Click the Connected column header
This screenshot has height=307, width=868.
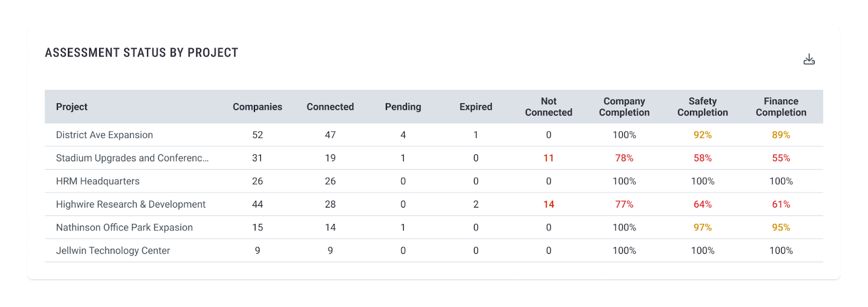[x=330, y=107]
